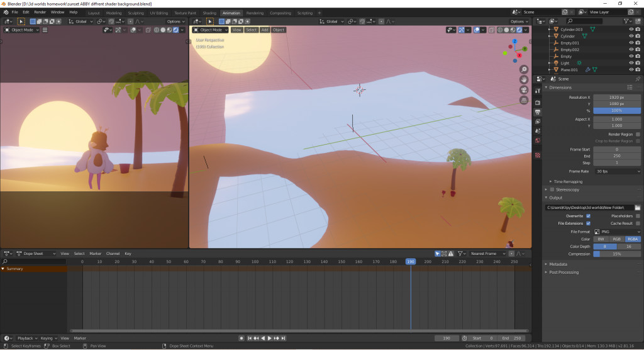Play the animation in reverse
This screenshot has width=644, height=350.
(x=263, y=338)
